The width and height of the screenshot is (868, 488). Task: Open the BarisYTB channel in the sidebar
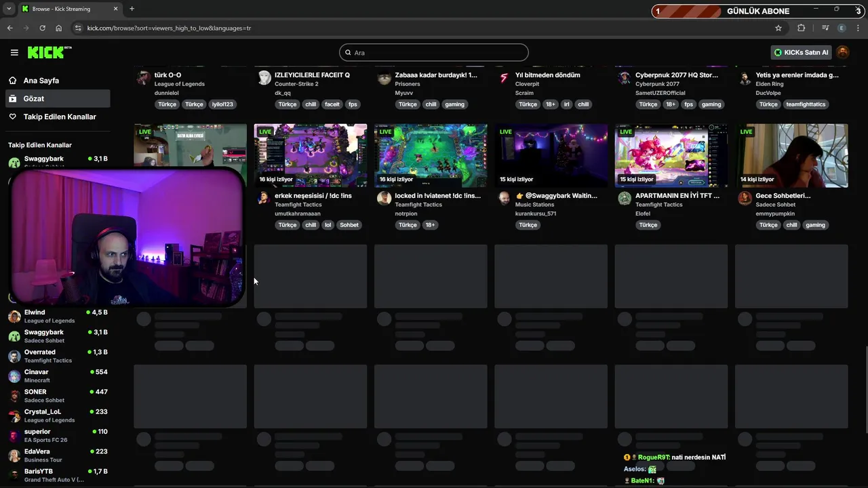pyautogui.click(x=58, y=475)
